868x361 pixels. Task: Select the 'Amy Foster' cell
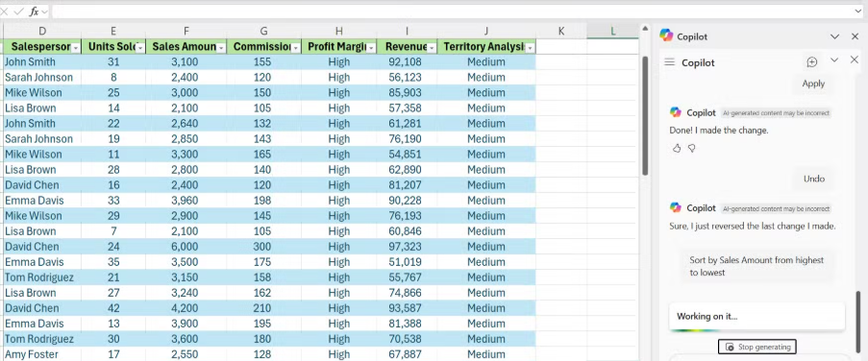coord(42,354)
